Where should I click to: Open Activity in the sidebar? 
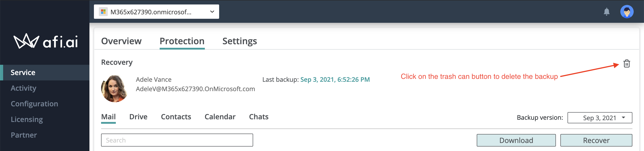pyautogui.click(x=23, y=88)
